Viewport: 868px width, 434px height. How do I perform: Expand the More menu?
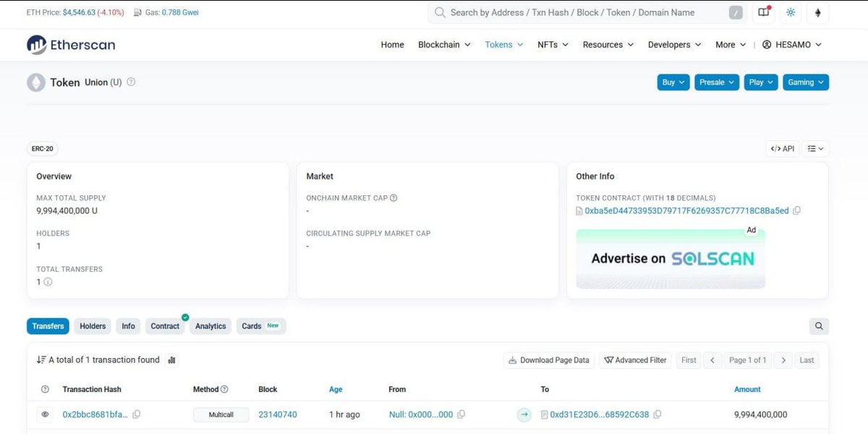point(731,45)
